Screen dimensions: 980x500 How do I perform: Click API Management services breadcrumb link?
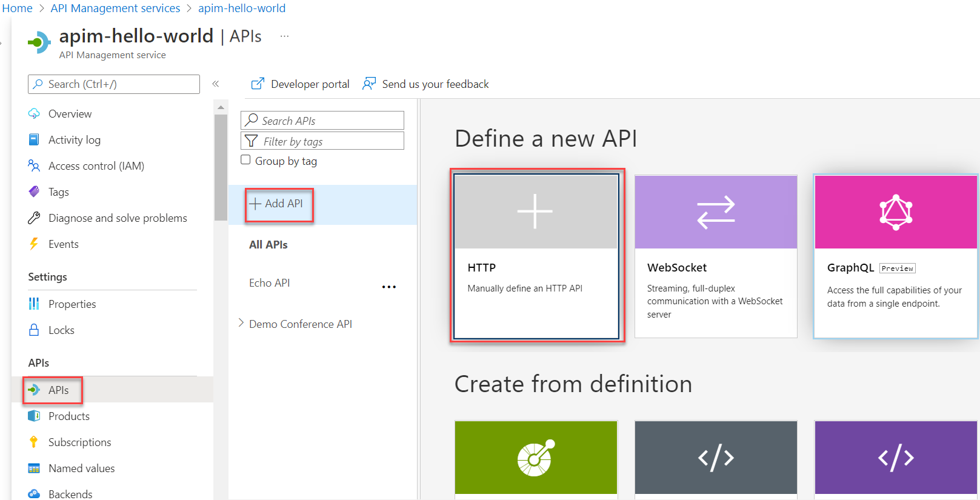115,8
